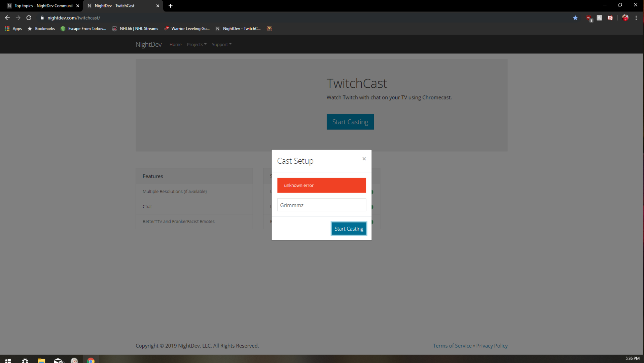
Task: Click BetterTTV and FrankerFaceZ Emotes row
Action: point(194,221)
